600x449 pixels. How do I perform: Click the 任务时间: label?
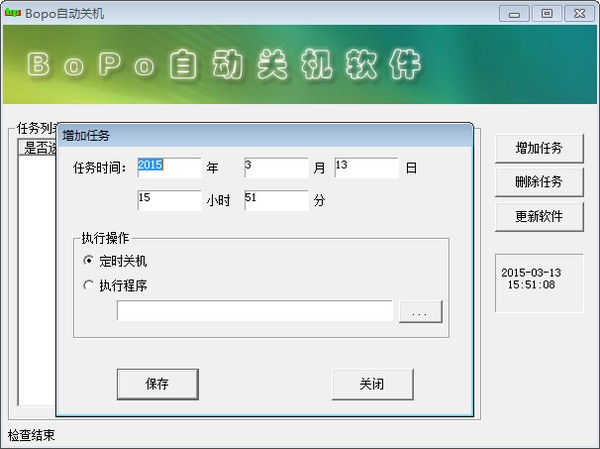(99, 168)
